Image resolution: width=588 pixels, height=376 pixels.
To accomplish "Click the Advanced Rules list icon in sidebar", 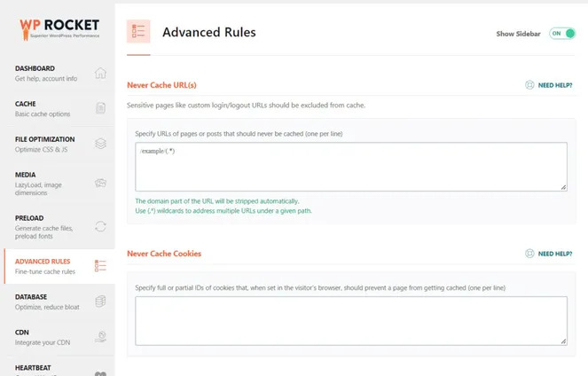I will pos(100,266).
